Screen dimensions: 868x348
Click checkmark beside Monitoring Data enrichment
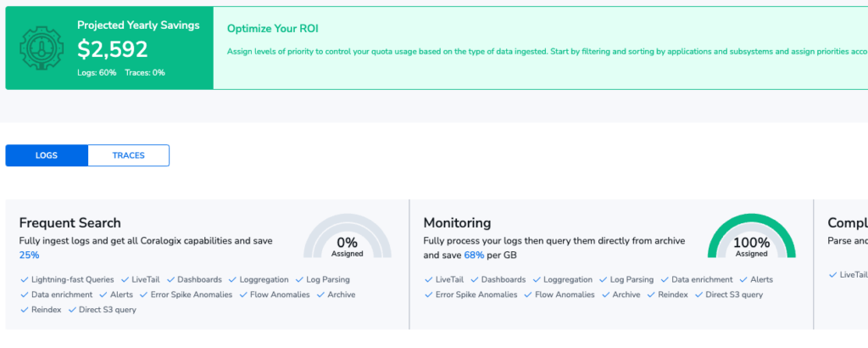(x=665, y=280)
